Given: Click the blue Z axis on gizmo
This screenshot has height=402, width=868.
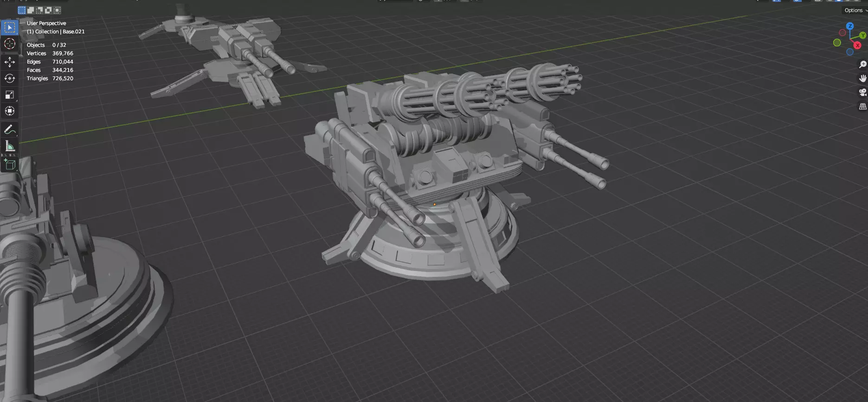Looking at the screenshot, I should coord(850,26).
